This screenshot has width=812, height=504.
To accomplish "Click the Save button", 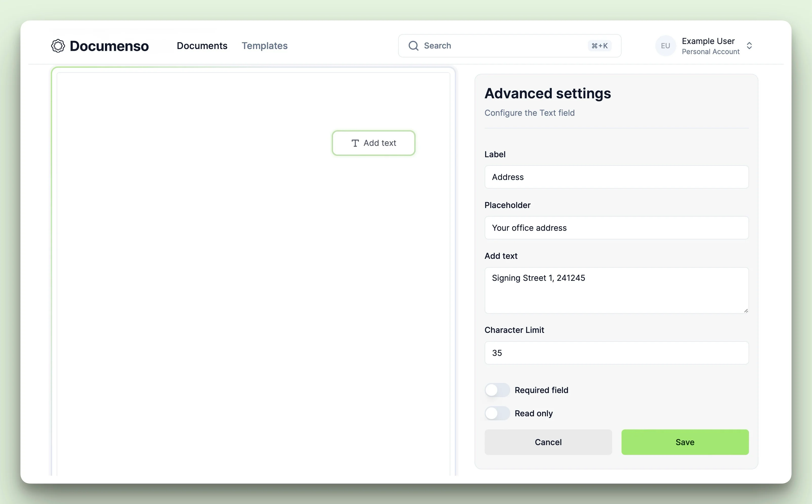I will click(x=685, y=442).
